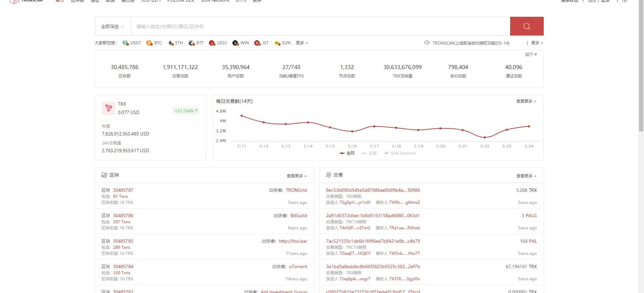Click the WIN token icon
This screenshot has height=293, width=644.
235,43
